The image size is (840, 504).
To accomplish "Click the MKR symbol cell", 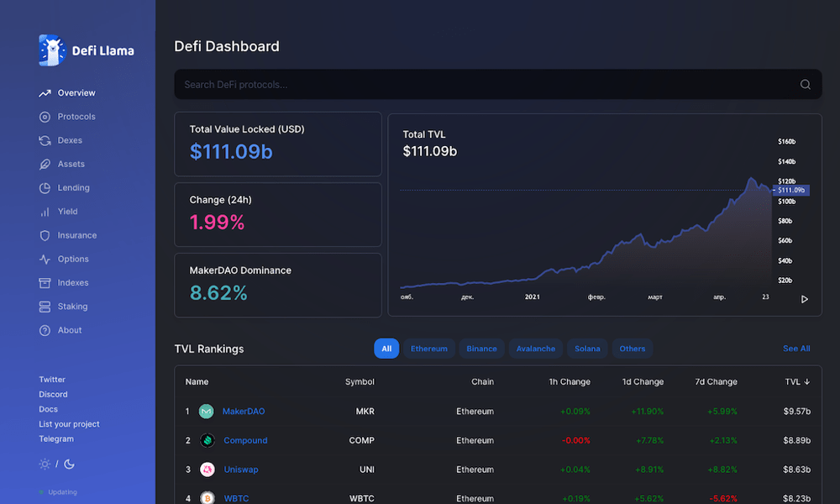I will pos(365,412).
